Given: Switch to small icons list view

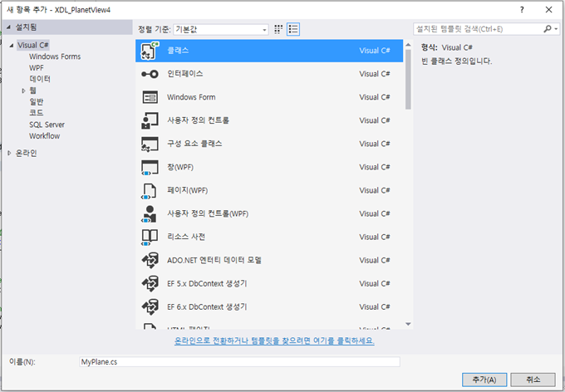Looking at the screenshot, I should point(293,29).
